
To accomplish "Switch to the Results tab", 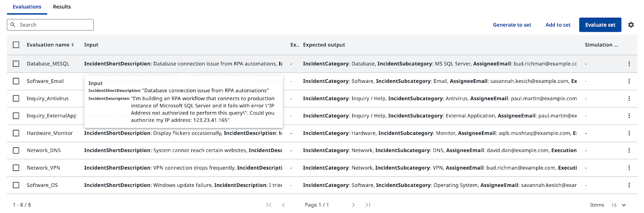I will [62, 7].
